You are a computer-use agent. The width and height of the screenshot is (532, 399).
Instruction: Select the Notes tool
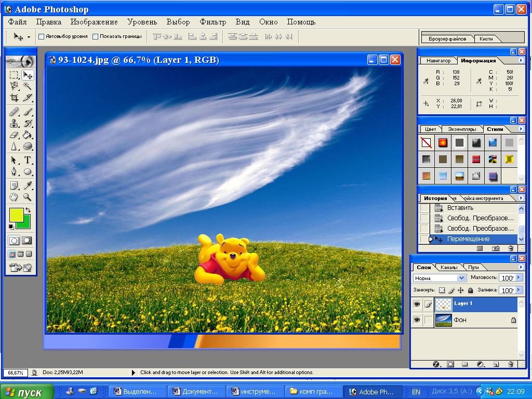pos(14,185)
